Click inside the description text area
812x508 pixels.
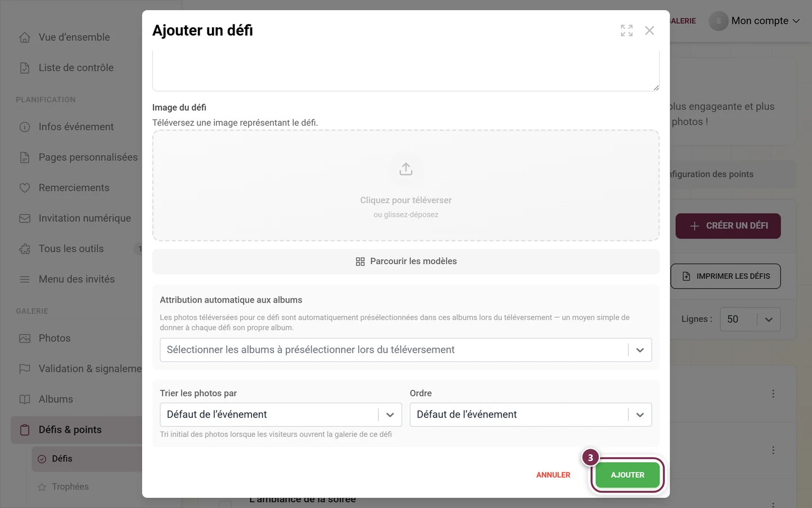(x=406, y=71)
